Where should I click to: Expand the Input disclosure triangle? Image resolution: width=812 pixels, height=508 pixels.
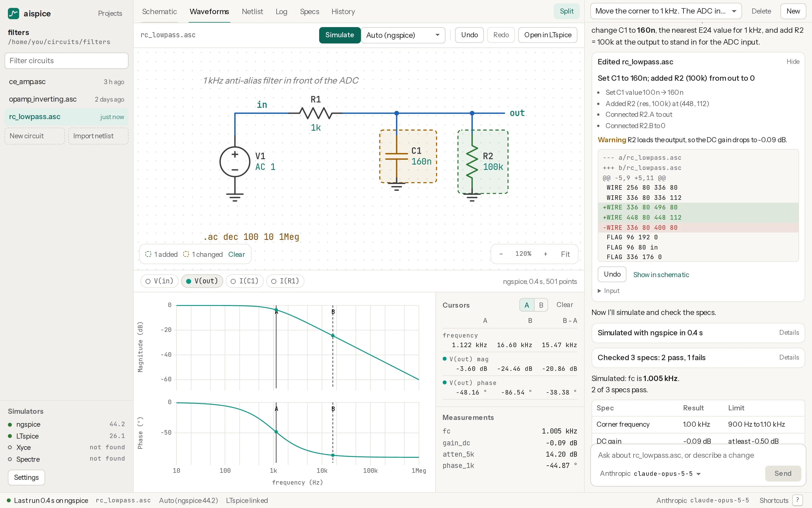(599, 291)
